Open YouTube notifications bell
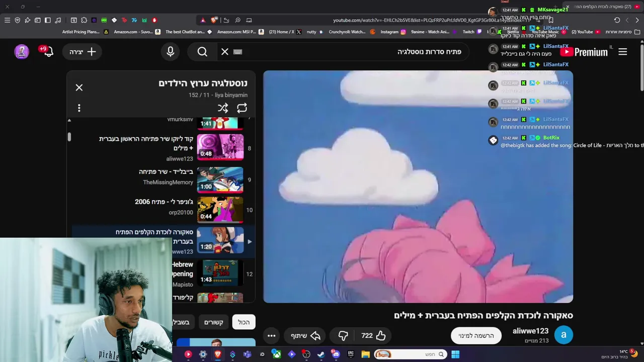Image resolution: width=644 pixels, height=362 pixels. click(48, 52)
